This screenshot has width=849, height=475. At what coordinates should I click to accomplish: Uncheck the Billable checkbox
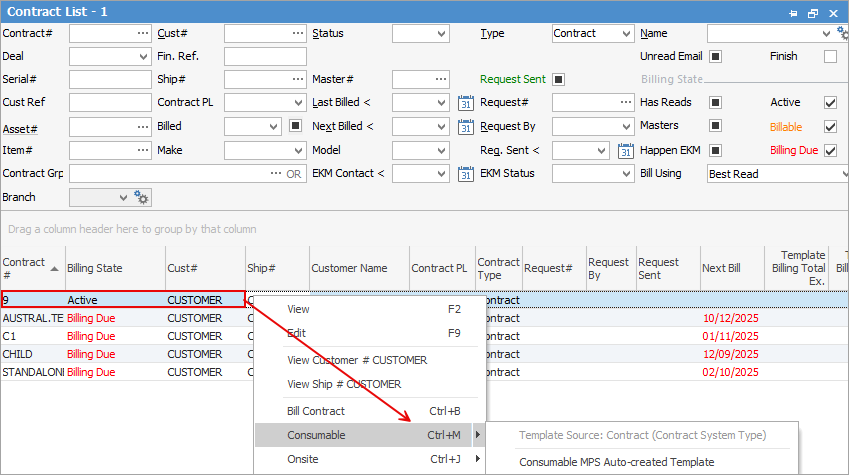point(830,127)
